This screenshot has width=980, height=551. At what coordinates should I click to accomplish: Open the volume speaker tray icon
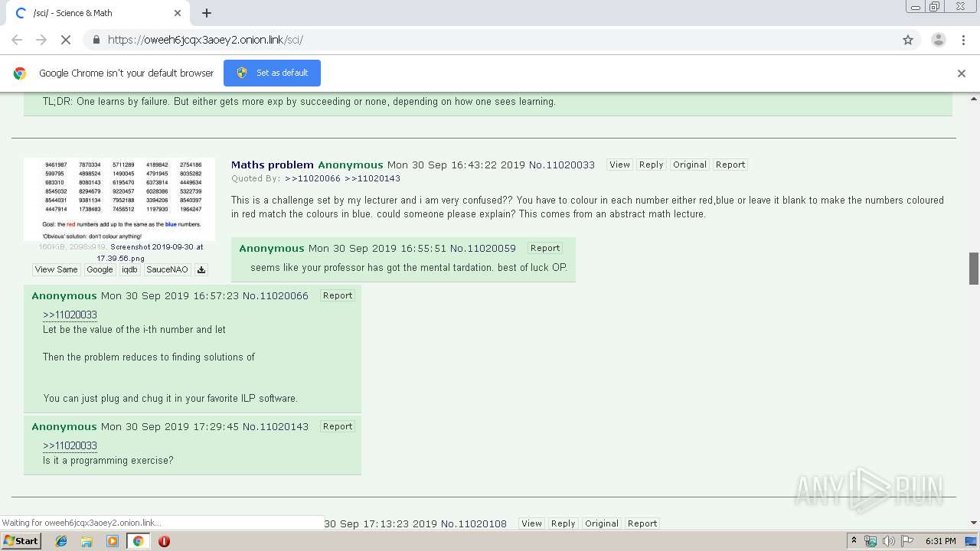888,541
